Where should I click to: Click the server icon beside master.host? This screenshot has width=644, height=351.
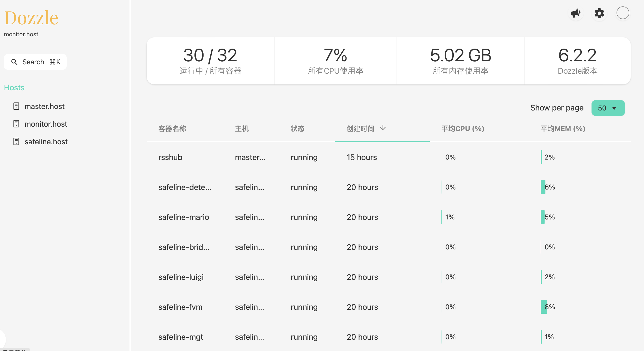(x=16, y=106)
